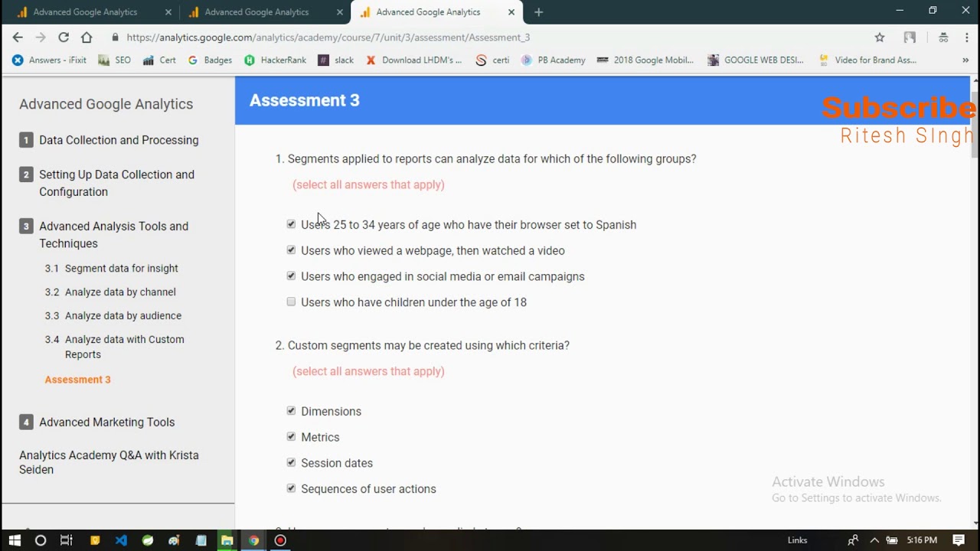The image size is (980, 551).
Task: Click the Links toolbar on taskbar
Action: (x=797, y=540)
